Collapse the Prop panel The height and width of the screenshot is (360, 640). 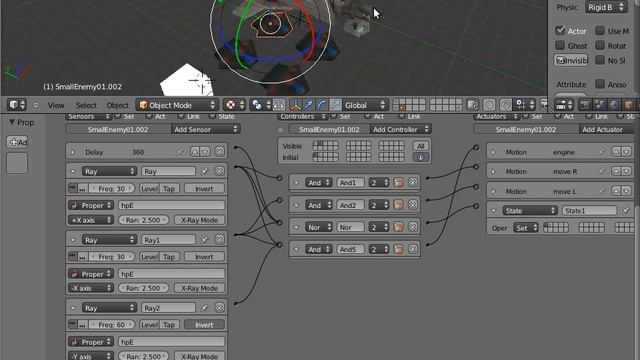pos(11,122)
